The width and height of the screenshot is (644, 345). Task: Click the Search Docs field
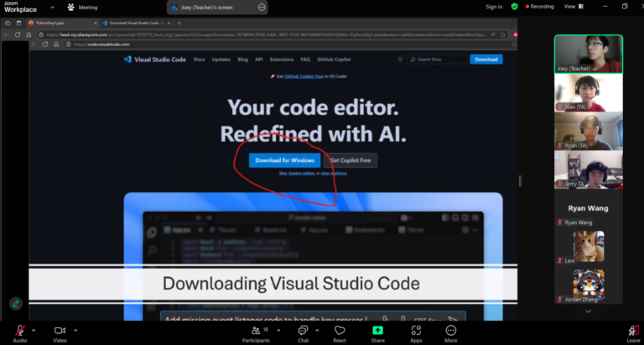click(437, 60)
